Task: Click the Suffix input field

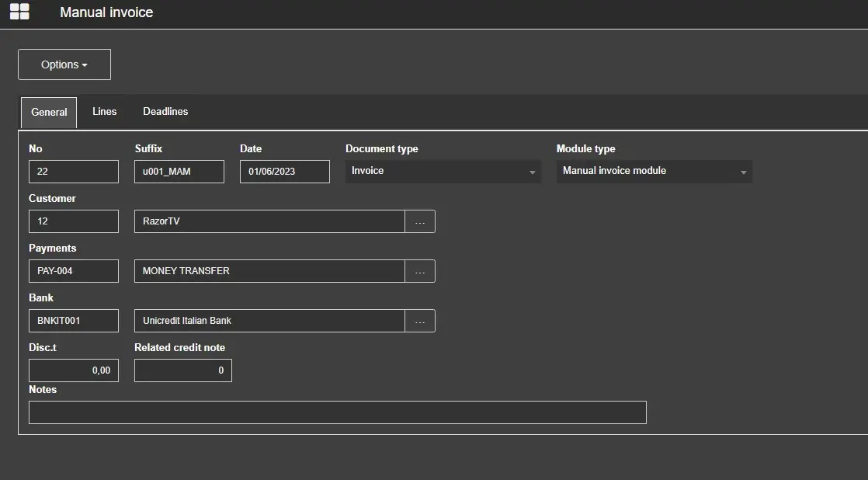Action: (179, 172)
